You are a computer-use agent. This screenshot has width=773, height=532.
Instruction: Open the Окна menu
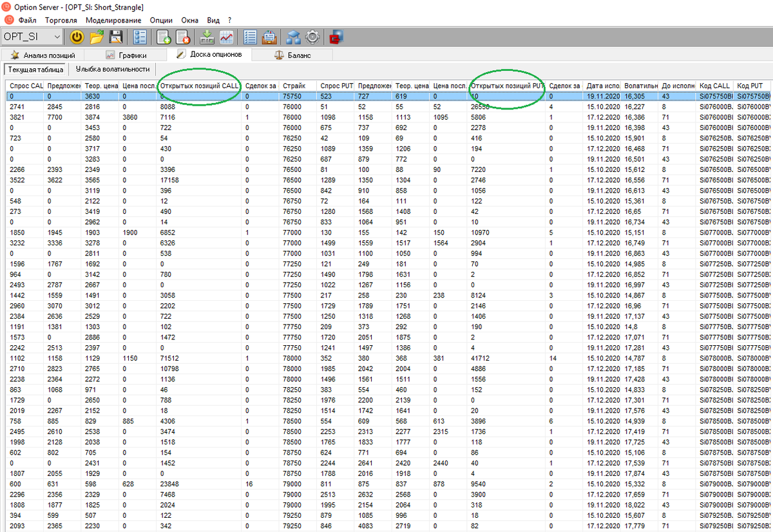click(x=189, y=20)
